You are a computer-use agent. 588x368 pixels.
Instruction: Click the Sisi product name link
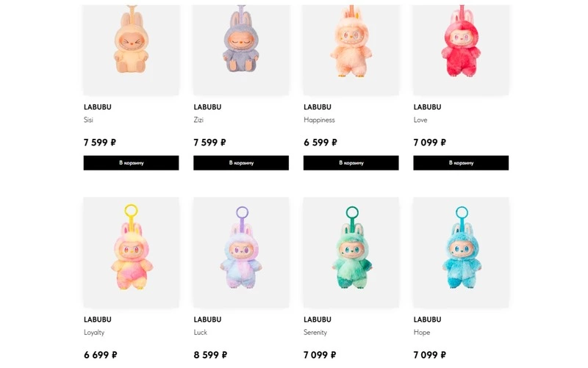[x=88, y=120]
